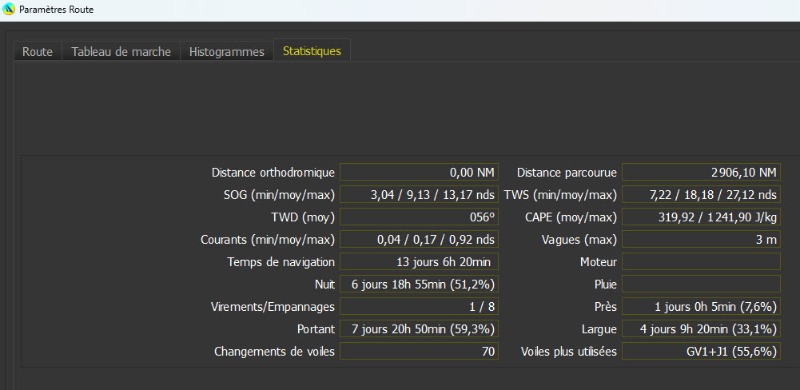The height and width of the screenshot is (390, 800).
Task: Click the Pluie label
Action: tap(605, 284)
